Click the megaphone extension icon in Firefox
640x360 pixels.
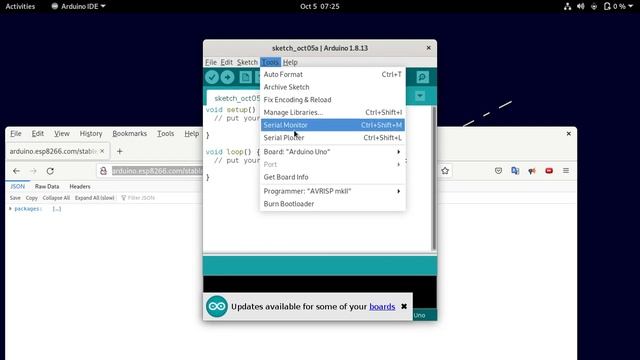(x=532, y=171)
